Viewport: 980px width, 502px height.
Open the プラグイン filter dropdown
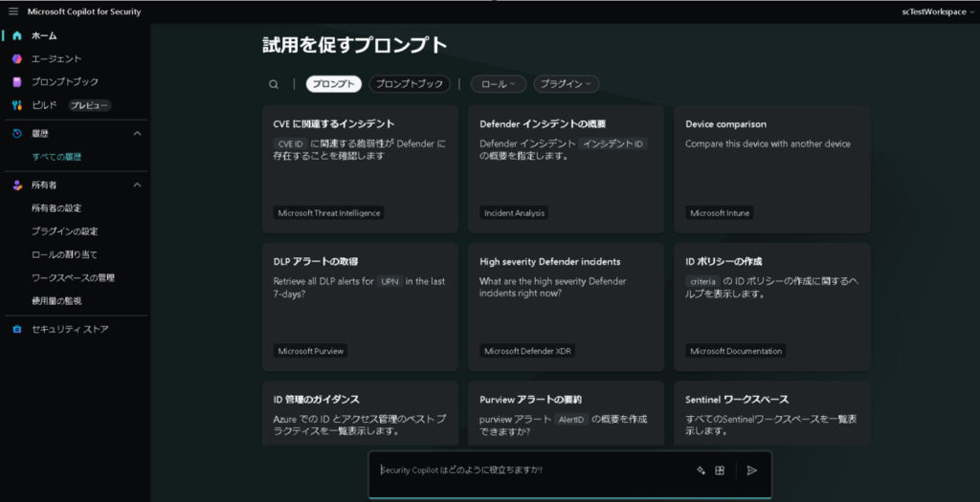567,84
